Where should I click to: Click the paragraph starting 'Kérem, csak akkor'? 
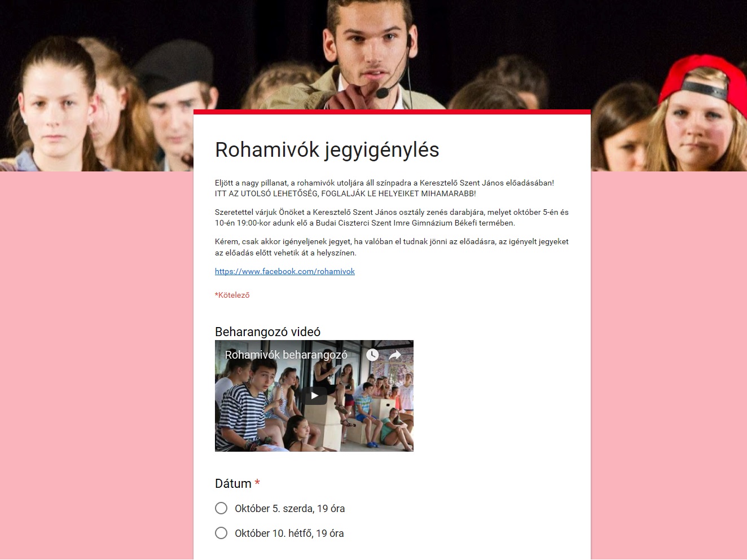(x=392, y=247)
